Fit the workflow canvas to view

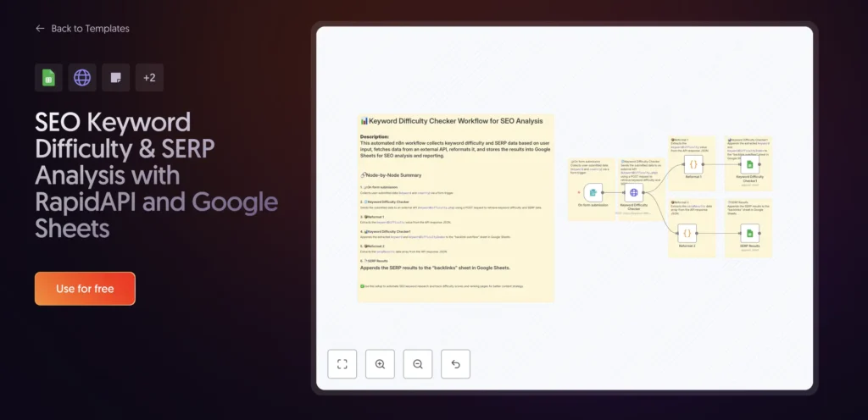[x=342, y=363]
